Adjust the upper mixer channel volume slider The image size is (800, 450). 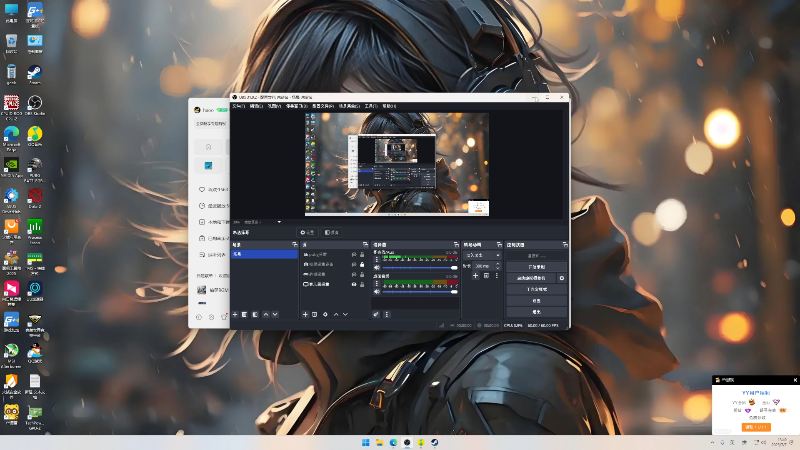420,268
